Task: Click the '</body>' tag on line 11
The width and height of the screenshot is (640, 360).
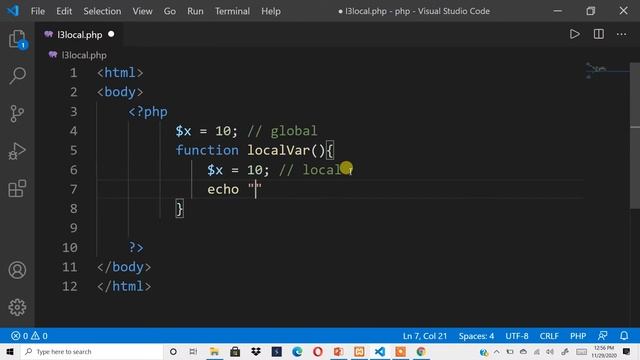Action: click(124, 267)
